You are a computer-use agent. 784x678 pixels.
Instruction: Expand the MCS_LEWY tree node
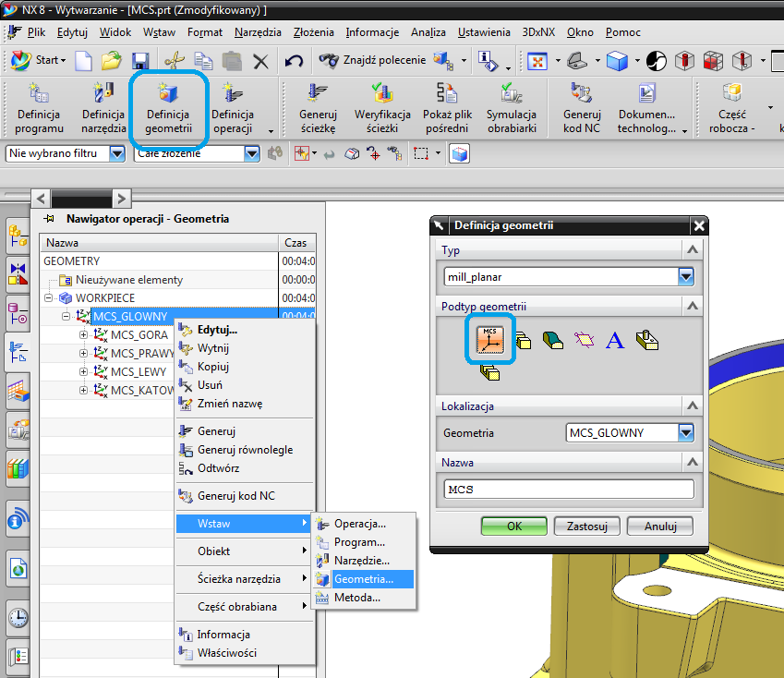[x=83, y=371]
